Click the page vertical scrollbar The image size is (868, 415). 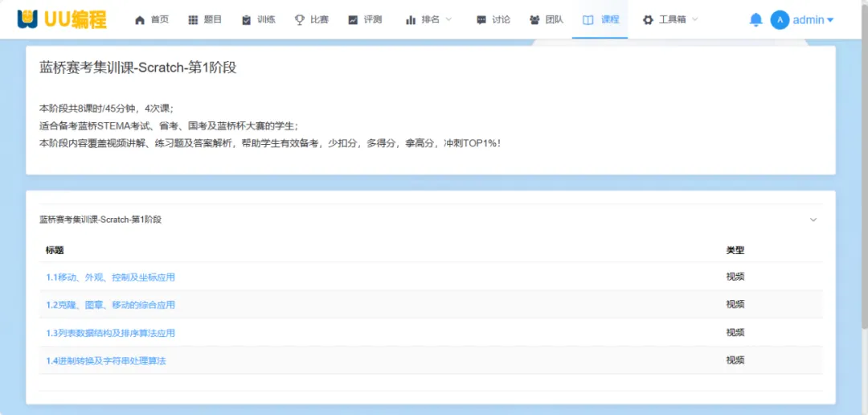click(x=865, y=166)
